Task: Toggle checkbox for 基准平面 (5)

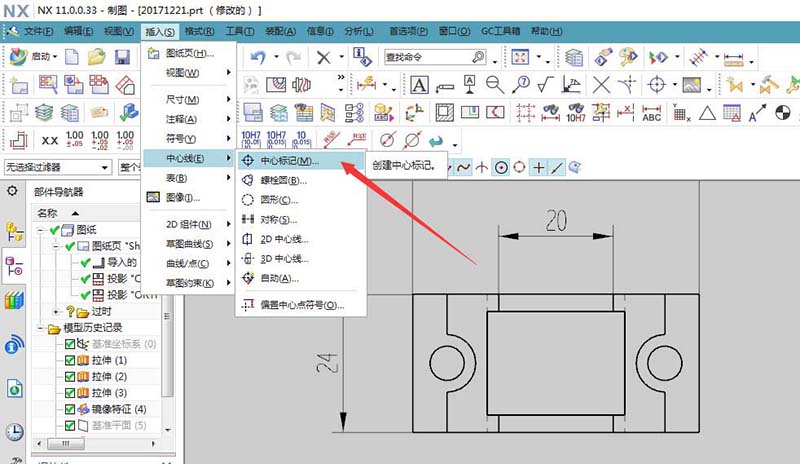Action: pos(70,426)
